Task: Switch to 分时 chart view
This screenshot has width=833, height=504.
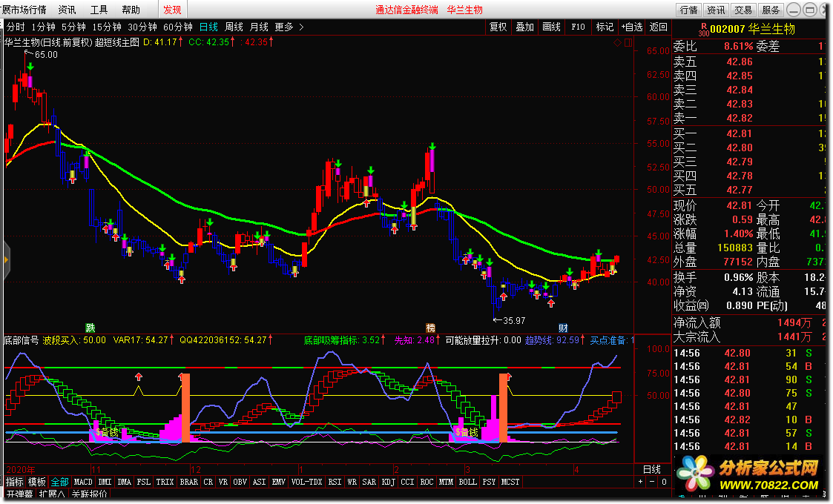Action: point(16,27)
